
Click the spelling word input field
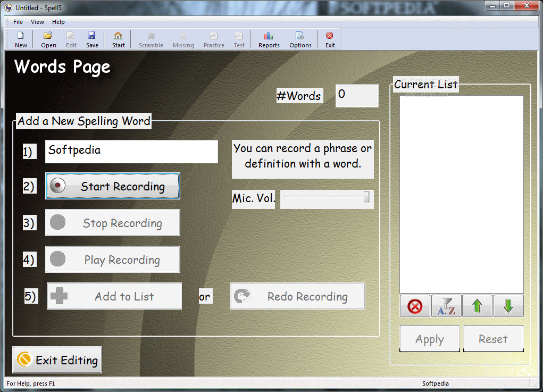[x=131, y=152]
